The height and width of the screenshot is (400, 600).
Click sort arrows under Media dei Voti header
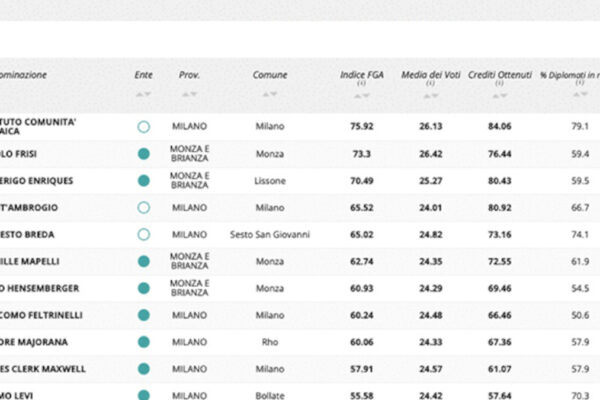pyautogui.click(x=429, y=95)
